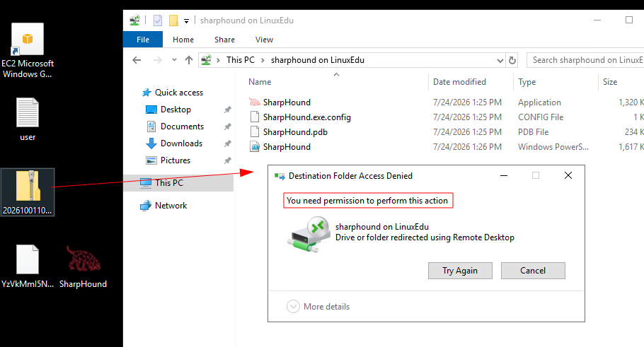Screen dimensions: 644x347
Task: Click the Windows PowerS... type cell
Action: [553, 147]
